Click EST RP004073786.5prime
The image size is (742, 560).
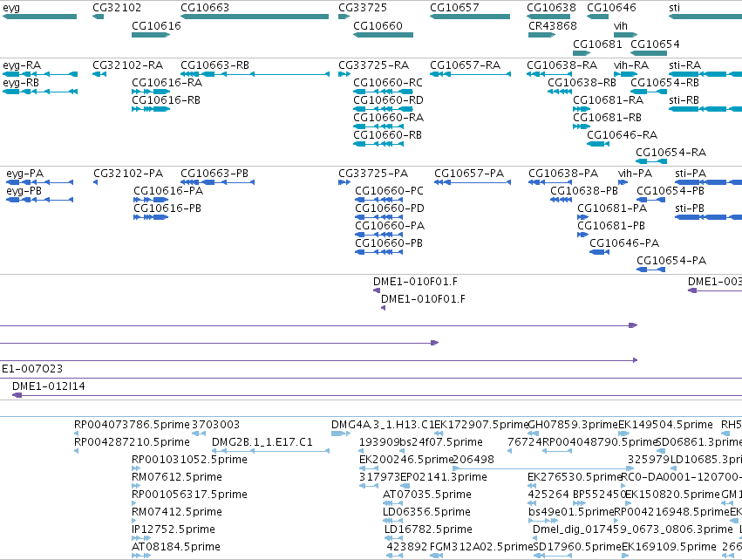76,434
